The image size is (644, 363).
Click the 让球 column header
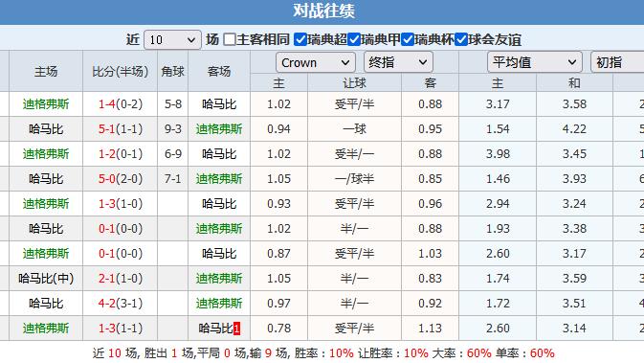tap(354, 83)
